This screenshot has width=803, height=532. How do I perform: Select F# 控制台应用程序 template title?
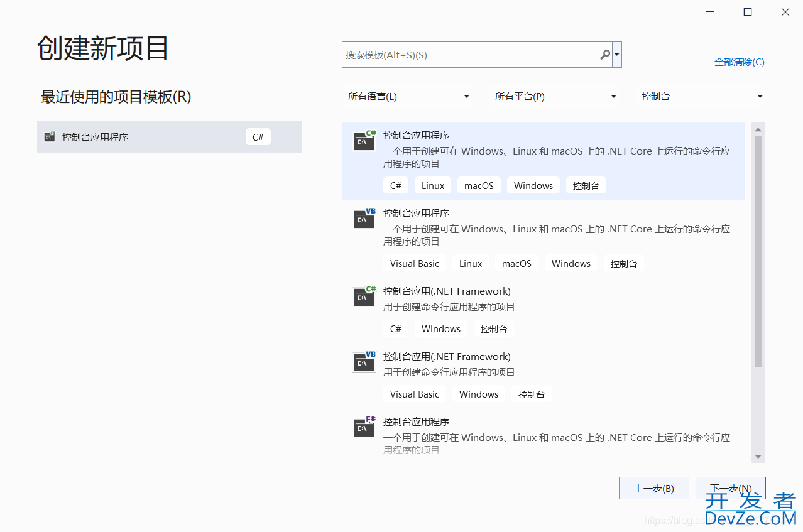[416, 422]
